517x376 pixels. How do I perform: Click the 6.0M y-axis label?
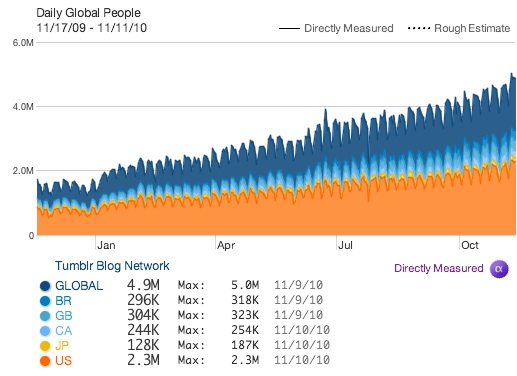pyautogui.click(x=23, y=43)
